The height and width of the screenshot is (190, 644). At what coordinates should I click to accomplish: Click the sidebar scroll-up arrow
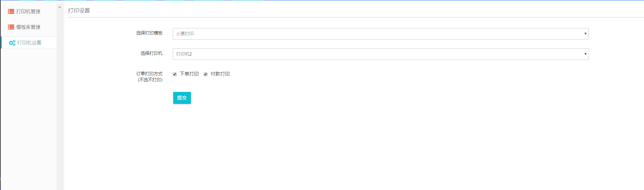(60, 7)
